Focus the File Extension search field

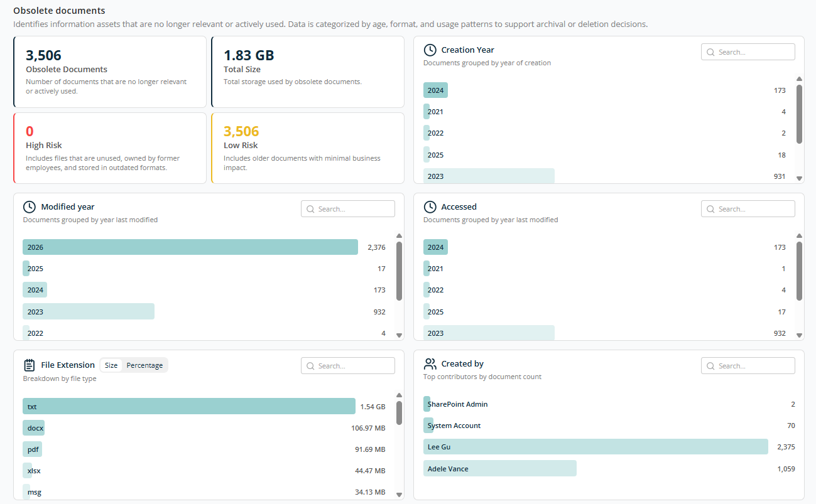[x=348, y=366]
